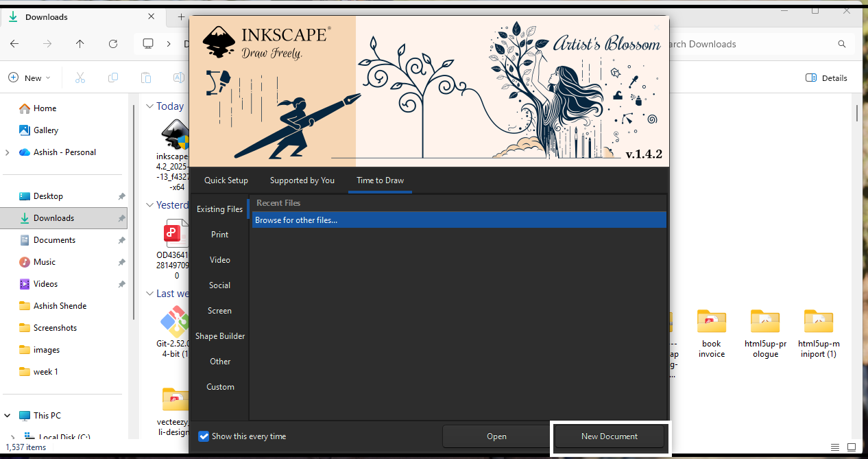The width and height of the screenshot is (868, 459).
Task: Click the Paste clipboard icon in Explorer
Action: pos(146,78)
